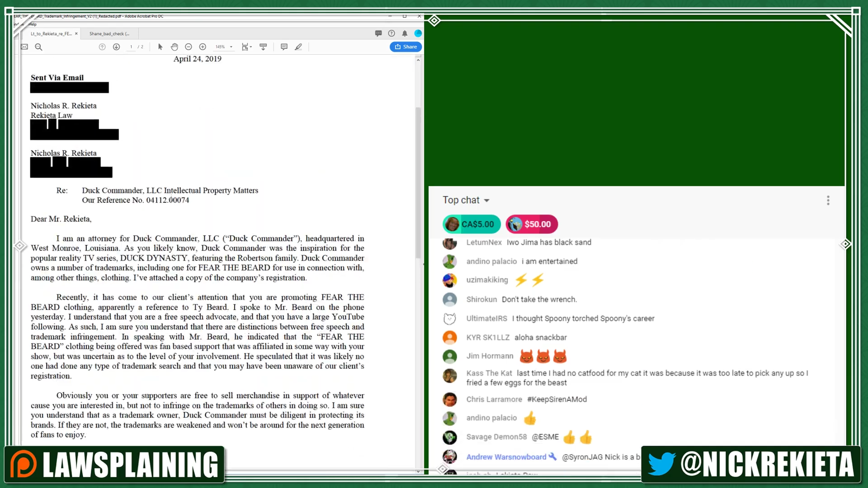Click the read mode keyboard icon

click(263, 47)
